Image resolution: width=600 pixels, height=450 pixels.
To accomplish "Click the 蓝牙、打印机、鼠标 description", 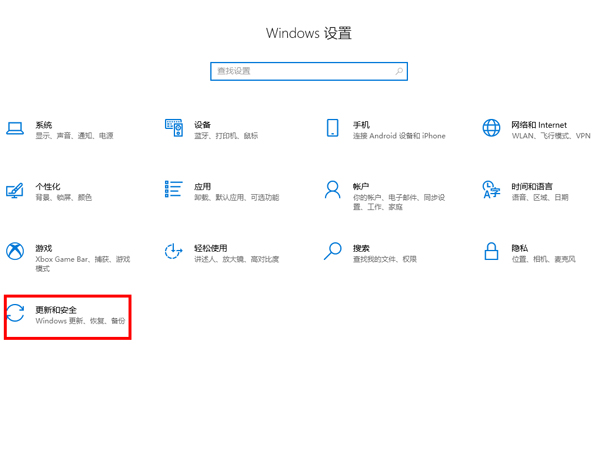I will coord(226,136).
